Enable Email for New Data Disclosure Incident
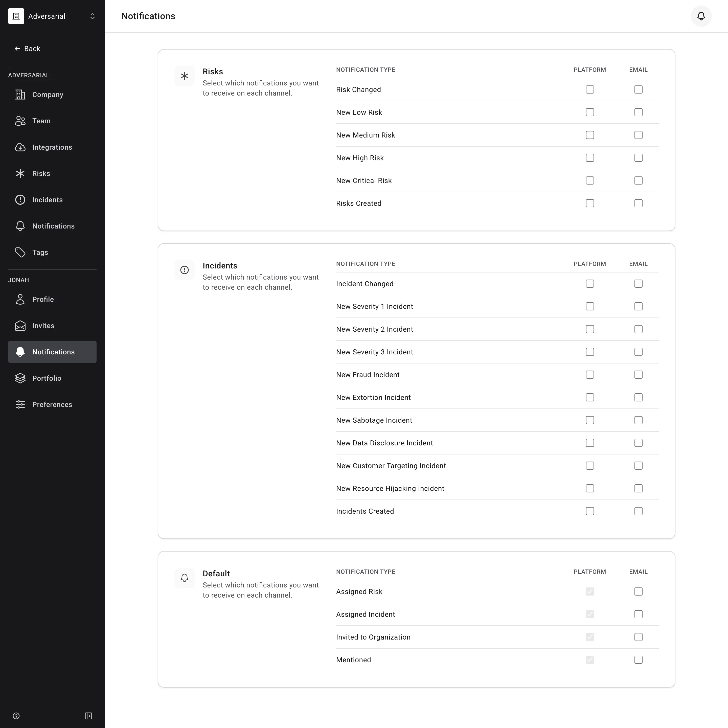 pyautogui.click(x=638, y=443)
